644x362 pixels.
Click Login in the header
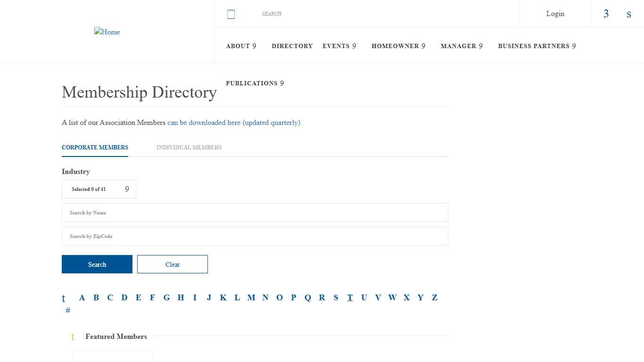click(555, 14)
